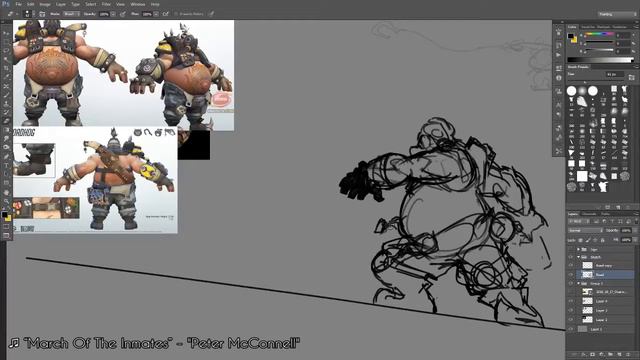Toggle Brush panel icon beside Size field

click(x=631, y=77)
